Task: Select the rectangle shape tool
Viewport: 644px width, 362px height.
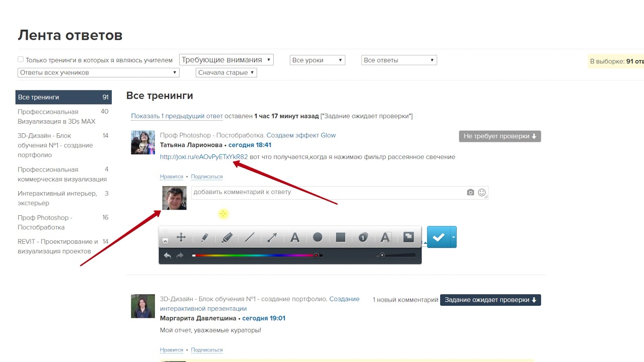Action: [x=341, y=237]
